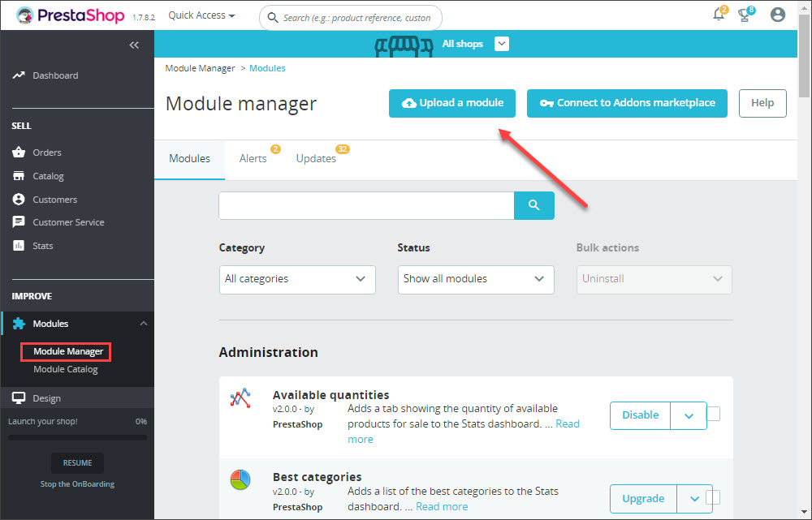Collapse the Modules menu chevron
This screenshot has height=520, width=812.
144,324
